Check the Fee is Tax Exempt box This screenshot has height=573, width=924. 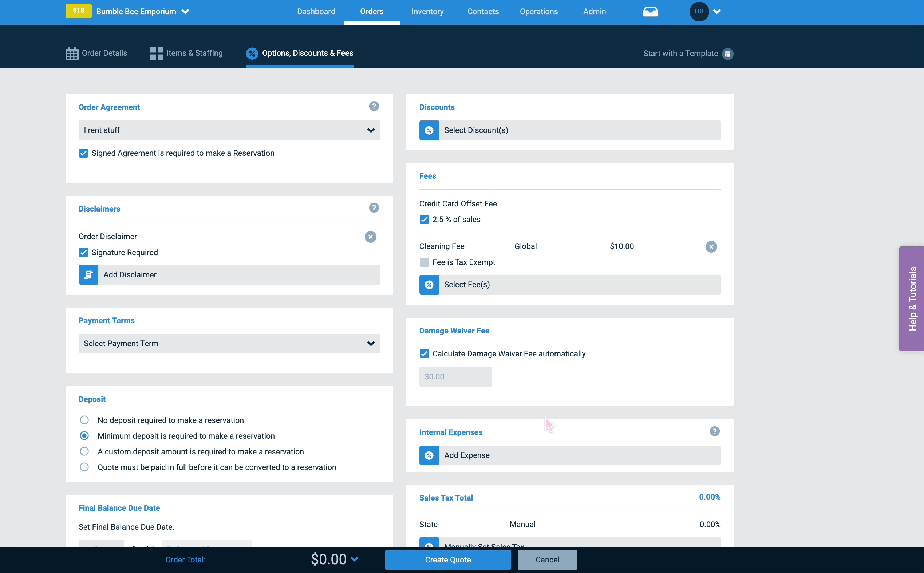[424, 262]
